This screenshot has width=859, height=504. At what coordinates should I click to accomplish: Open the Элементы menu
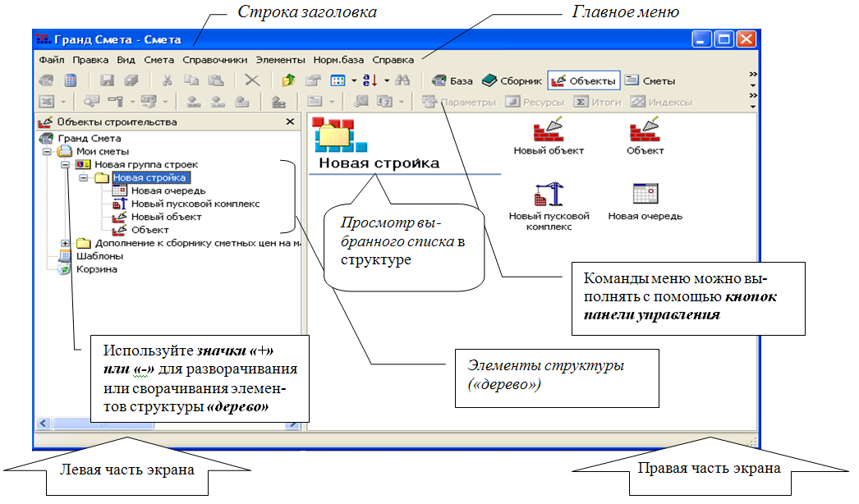(281, 60)
